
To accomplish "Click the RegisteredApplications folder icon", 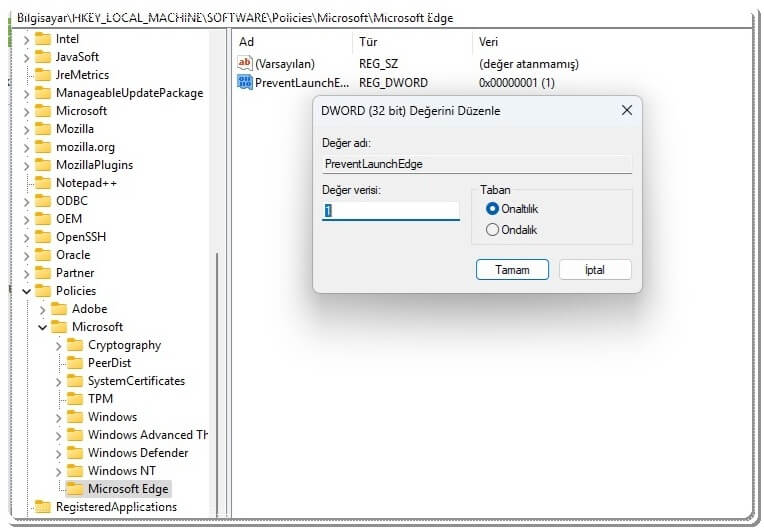I will (43, 507).
